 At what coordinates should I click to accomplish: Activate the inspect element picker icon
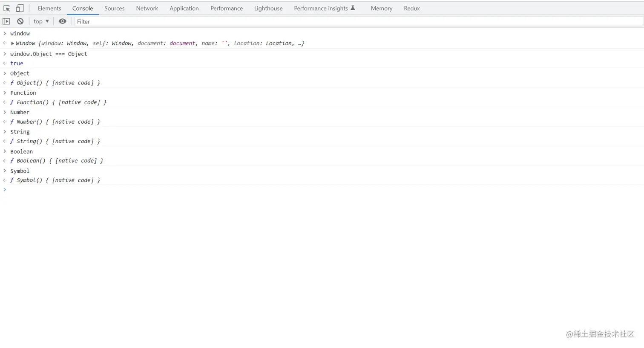[x=7, y=9]
